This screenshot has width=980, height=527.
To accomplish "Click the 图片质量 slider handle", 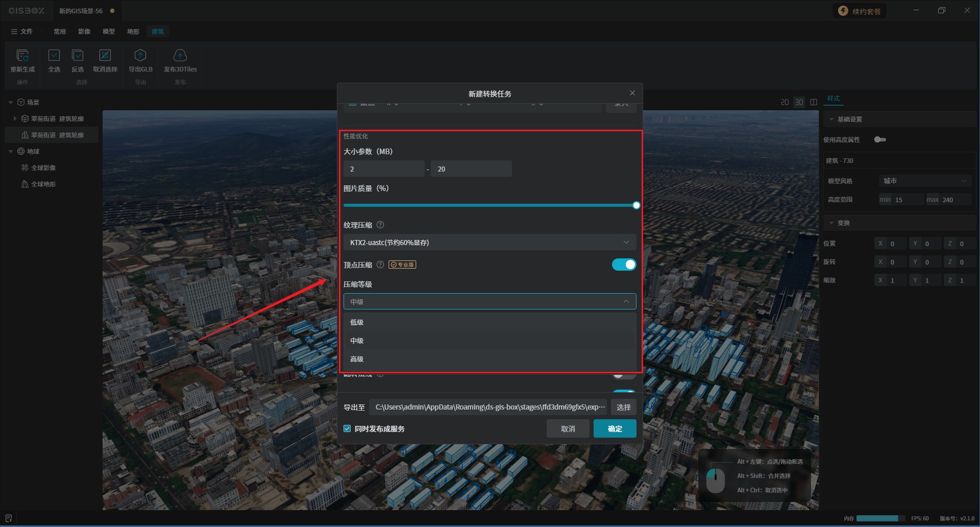I will click(636, 206).
